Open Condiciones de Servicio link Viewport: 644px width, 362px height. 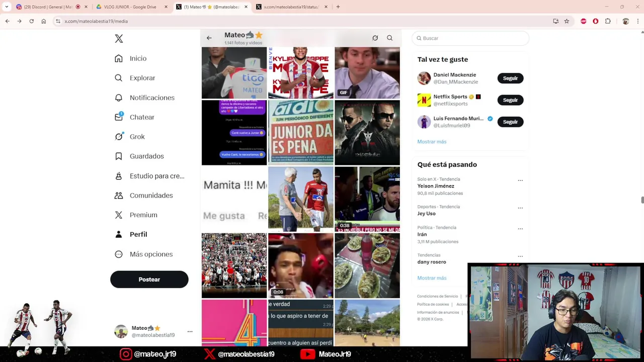pyautogui.click(x=437, y=296)
